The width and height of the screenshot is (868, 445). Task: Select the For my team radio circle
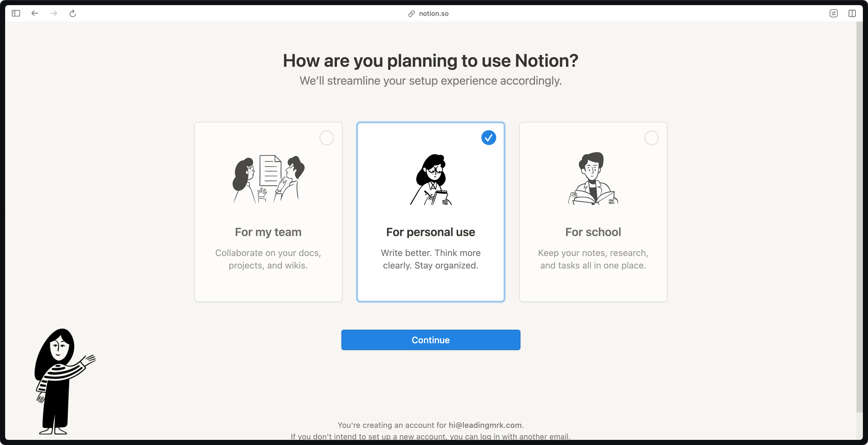coord(327,138)
